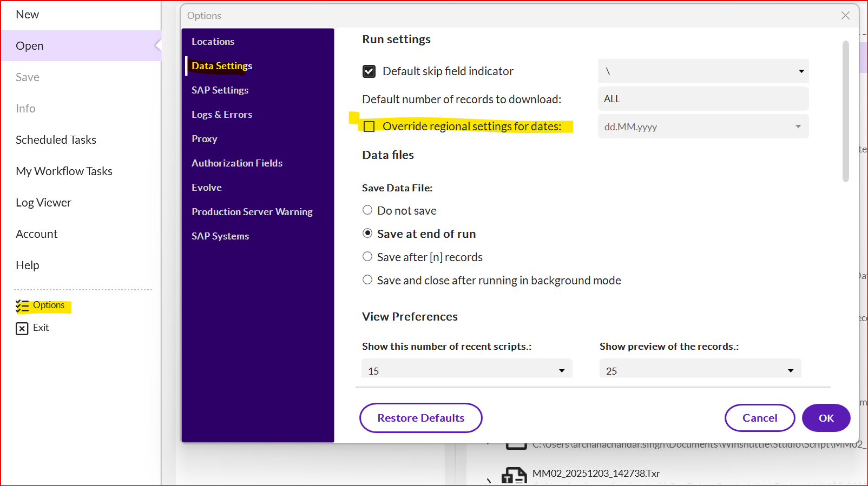The width and height of the screenshot is (868, 486).
Task: Click the Options dialog vertical scrollbar
Action: click(x=846, y=111)
